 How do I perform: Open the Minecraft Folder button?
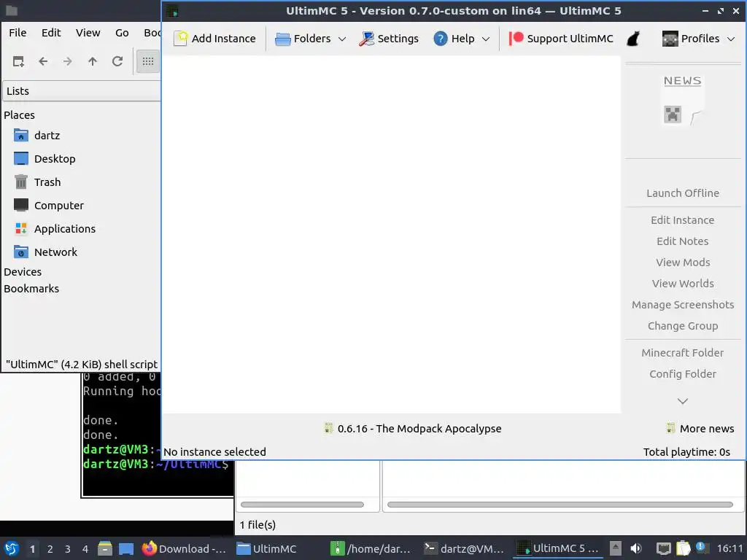tap(683, 353)
